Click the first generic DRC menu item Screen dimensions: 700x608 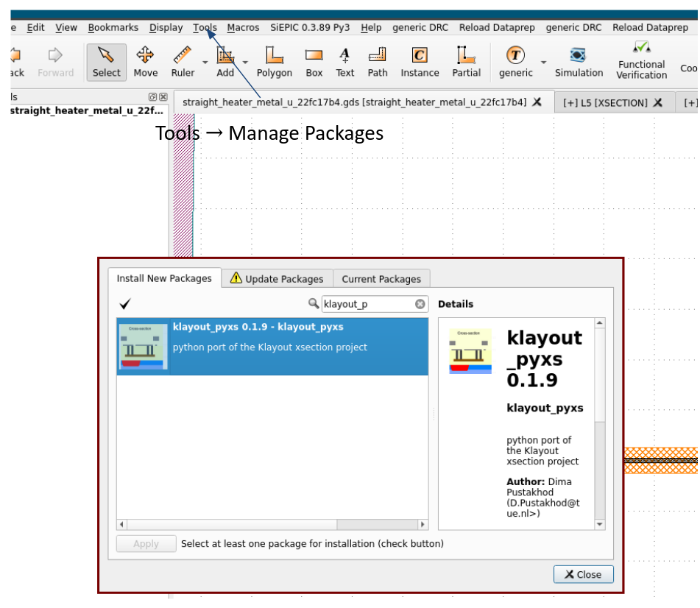[x=420, y=28]
